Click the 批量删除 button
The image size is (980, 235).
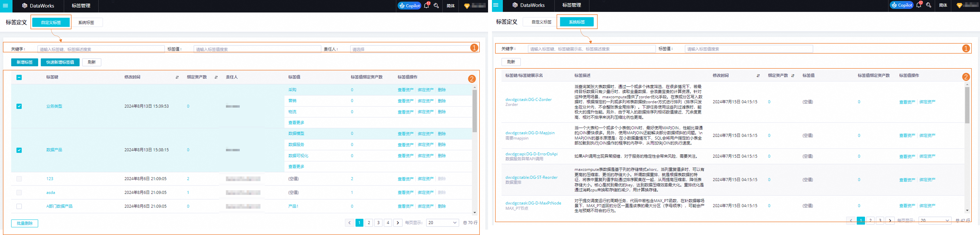click(x=24, y=224)
